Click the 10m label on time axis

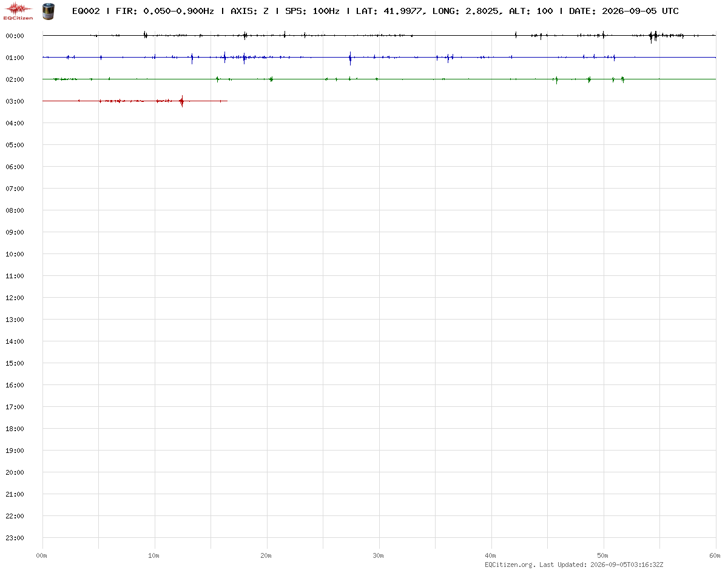coord(154,555)
